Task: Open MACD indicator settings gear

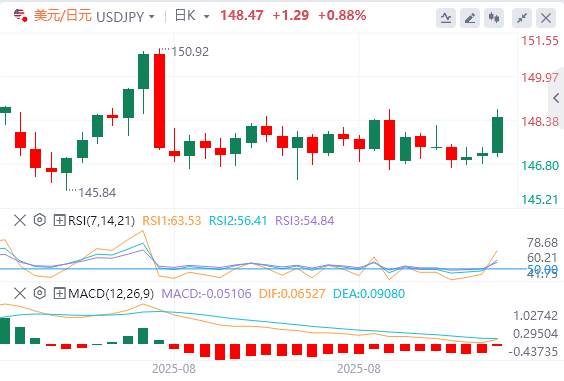Action: (x=40, y=293)
